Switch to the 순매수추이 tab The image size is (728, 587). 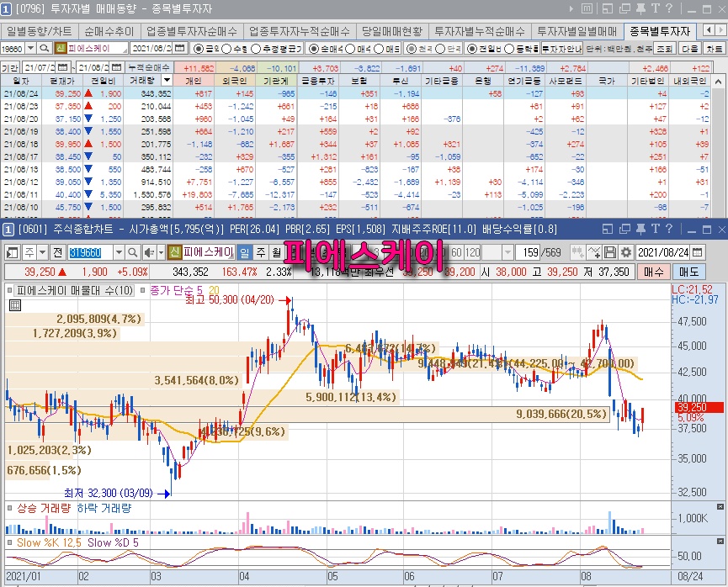click(x=109, y=31)
